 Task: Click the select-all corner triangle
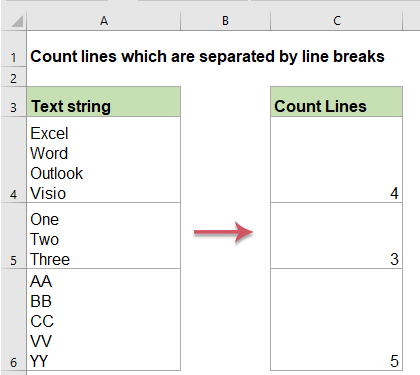[x=17, y=21]
